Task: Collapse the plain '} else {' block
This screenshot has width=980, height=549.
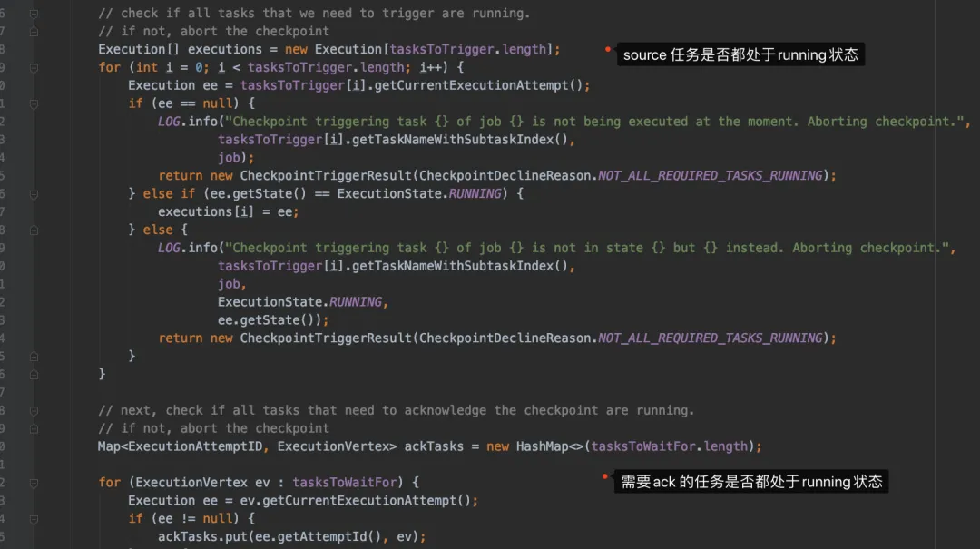Action: point(34,230)
